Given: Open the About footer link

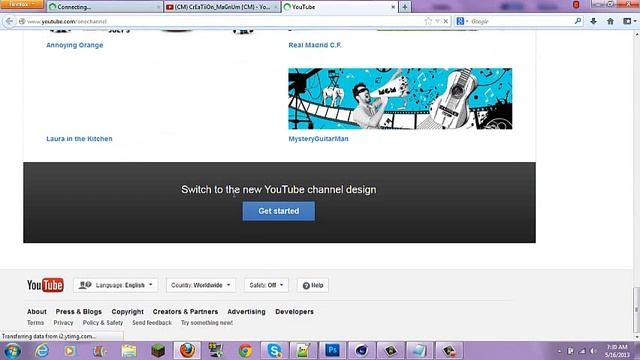Looking at the screenshot, I should [x=37, y=311].
